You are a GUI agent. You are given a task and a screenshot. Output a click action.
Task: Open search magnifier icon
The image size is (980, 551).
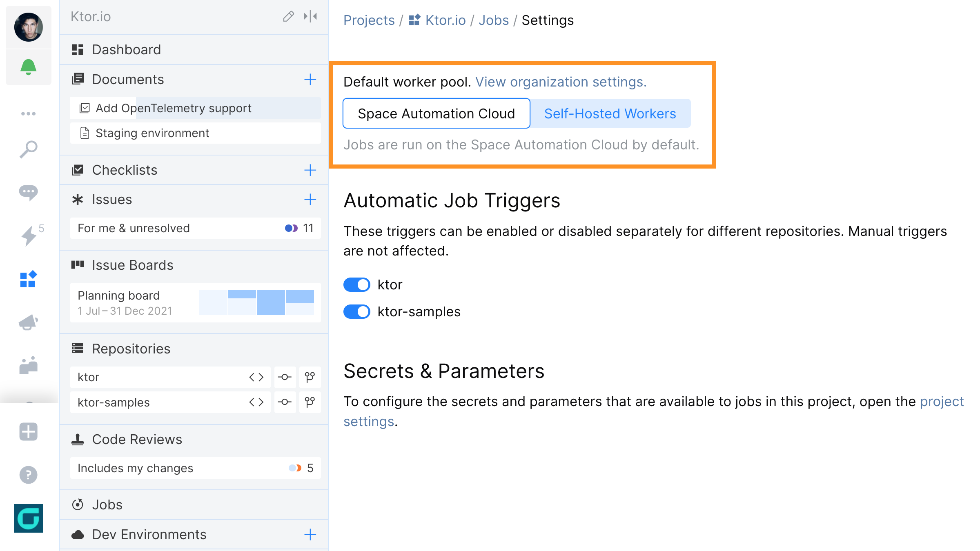coord(29,149)
